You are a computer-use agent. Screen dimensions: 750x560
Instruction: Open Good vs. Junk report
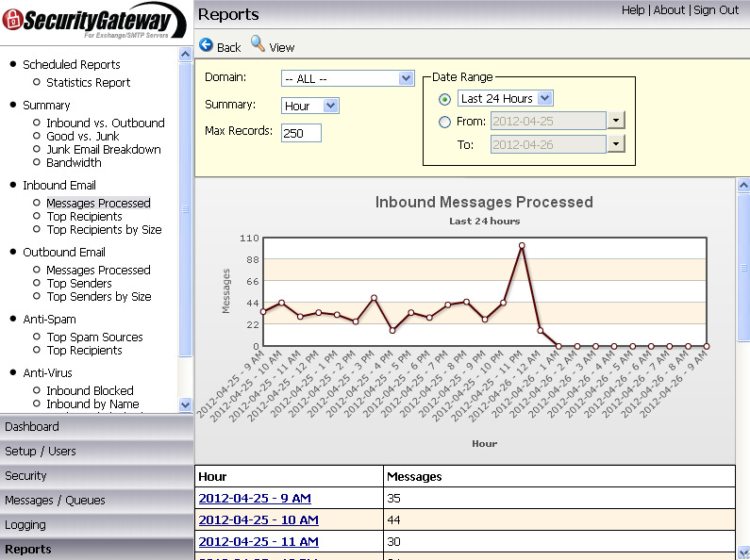click(x=83, y=136)
